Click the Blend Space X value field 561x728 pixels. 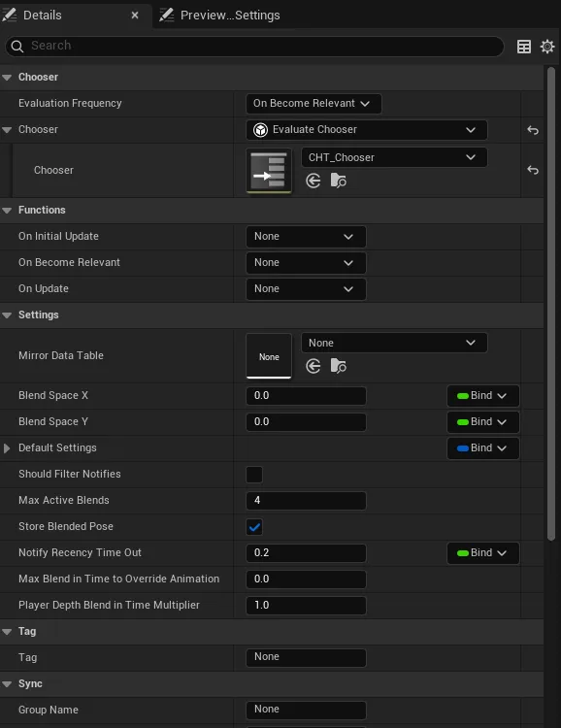point(306,396)
